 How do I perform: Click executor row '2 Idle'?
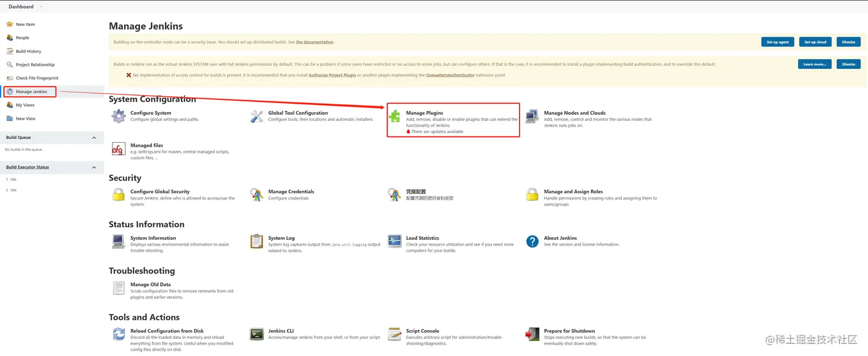click(11, 190)
